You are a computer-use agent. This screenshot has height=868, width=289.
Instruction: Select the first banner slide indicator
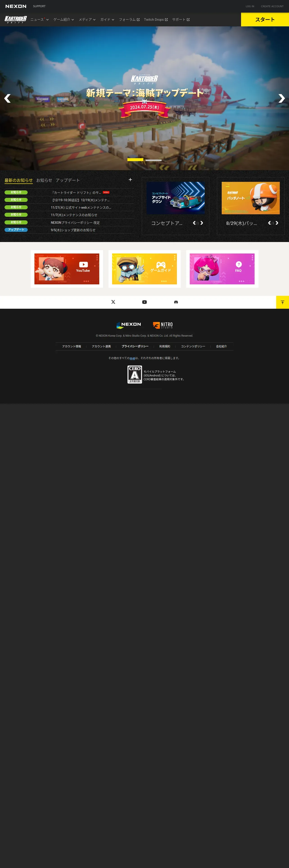click(x=135, y=160)
